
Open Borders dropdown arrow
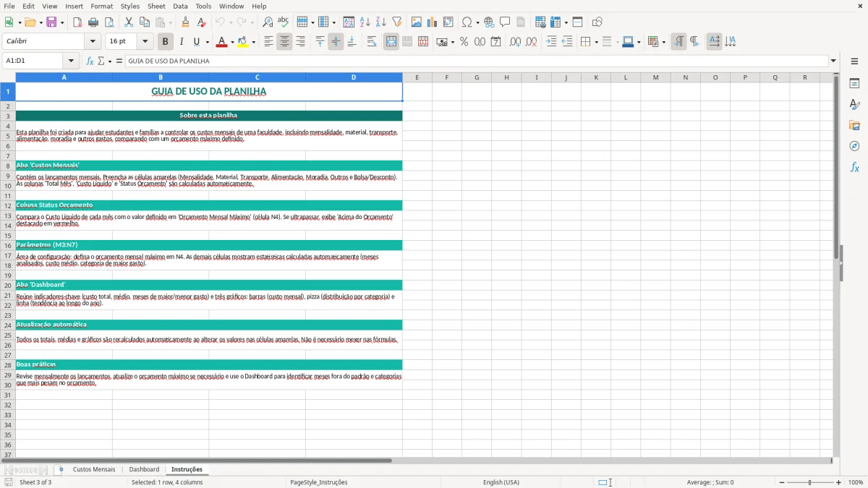[x=596, y=42]
